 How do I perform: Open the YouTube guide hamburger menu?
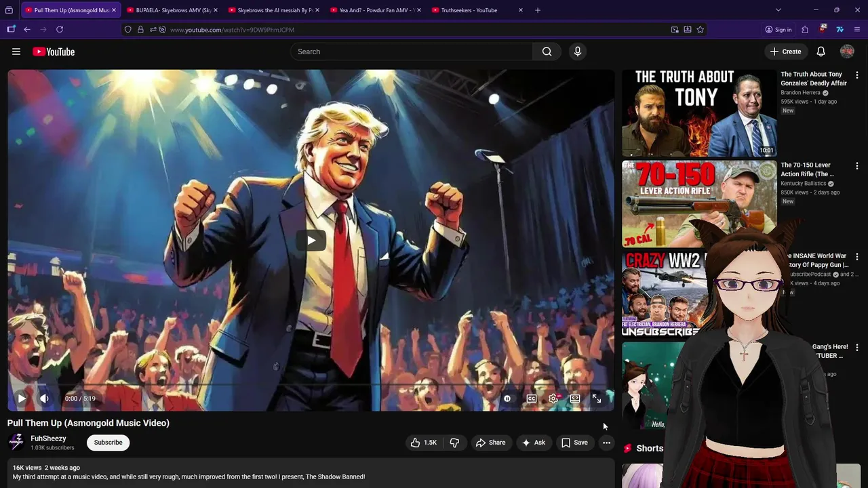click(x=16, y=52)
